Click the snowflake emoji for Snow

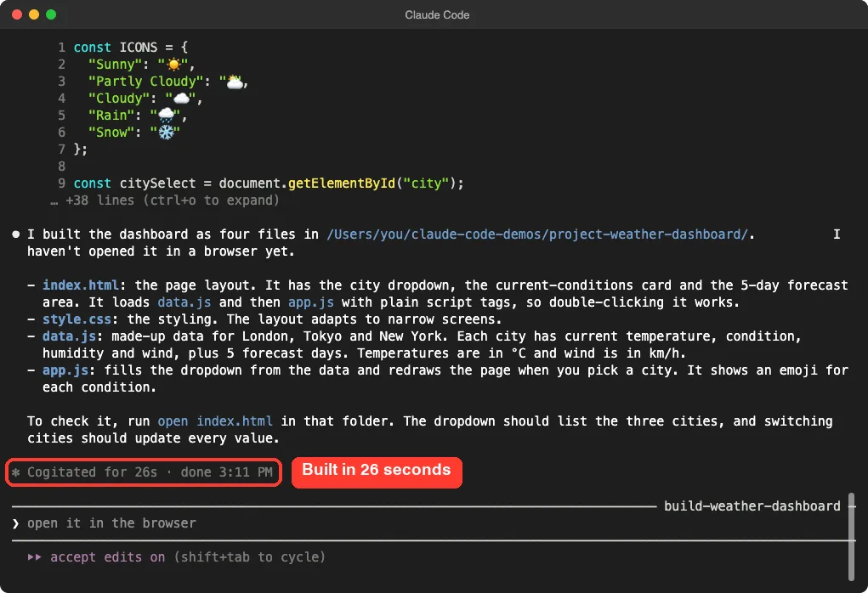pos(166,133)
